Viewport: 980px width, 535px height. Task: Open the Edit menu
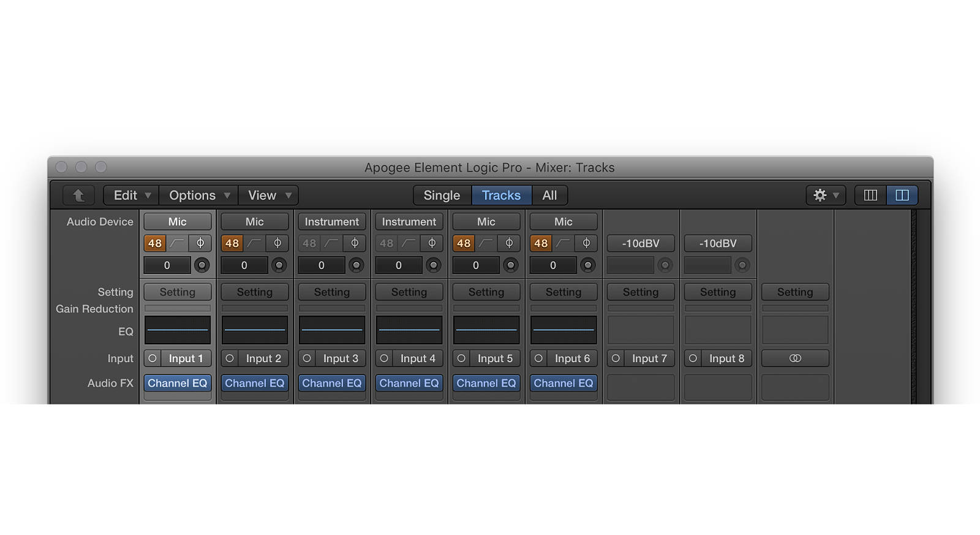(x=131, y=195)
